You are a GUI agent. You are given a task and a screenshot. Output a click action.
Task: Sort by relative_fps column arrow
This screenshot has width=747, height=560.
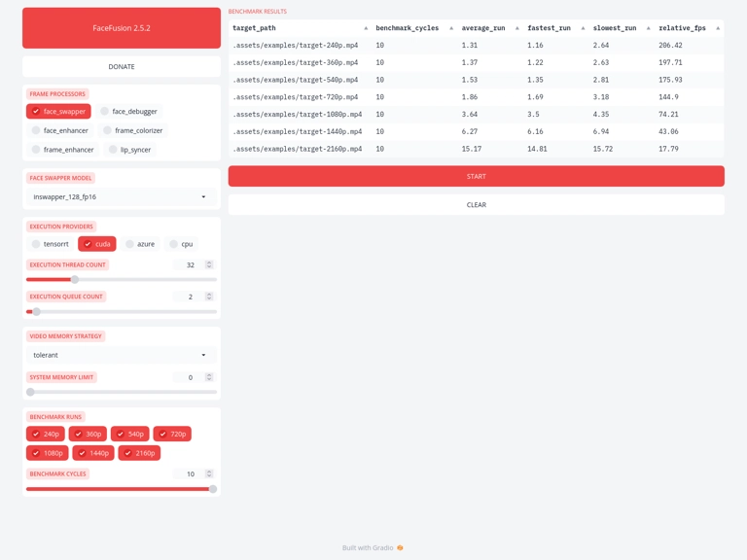coord(718,28)
